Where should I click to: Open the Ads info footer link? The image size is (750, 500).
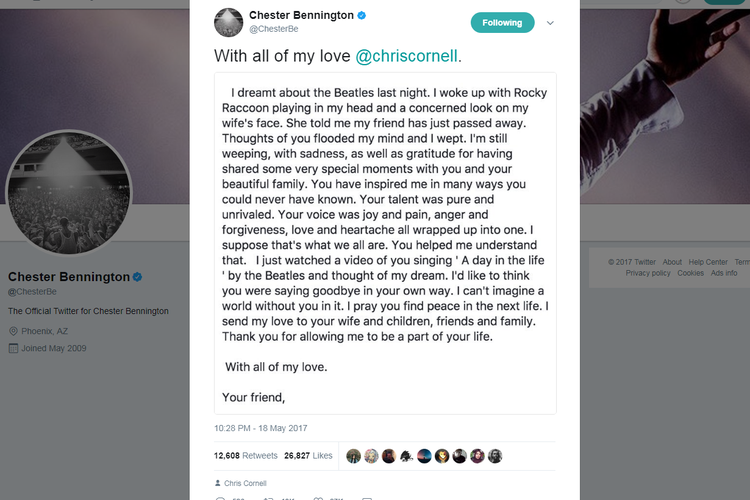tap(724, 273)
